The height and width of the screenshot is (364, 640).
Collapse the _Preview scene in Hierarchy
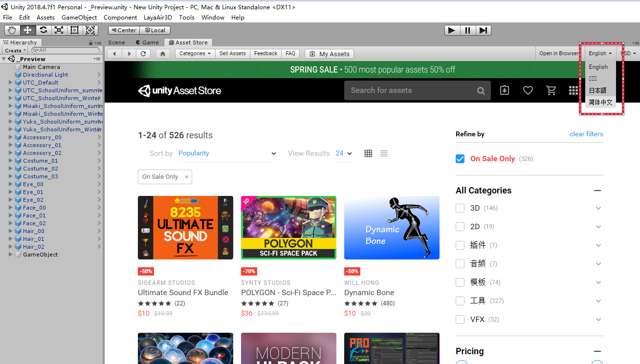[4, 59]
